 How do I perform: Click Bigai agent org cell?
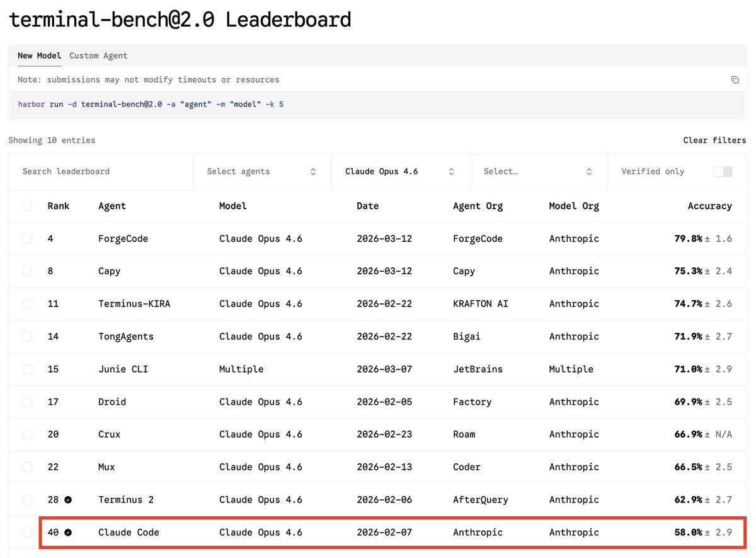tap(467, 337)
